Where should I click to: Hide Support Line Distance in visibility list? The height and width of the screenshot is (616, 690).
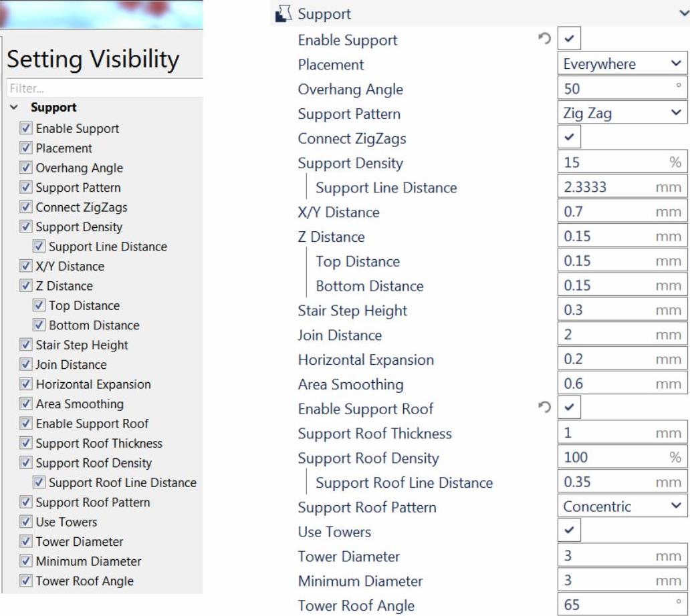39,247
